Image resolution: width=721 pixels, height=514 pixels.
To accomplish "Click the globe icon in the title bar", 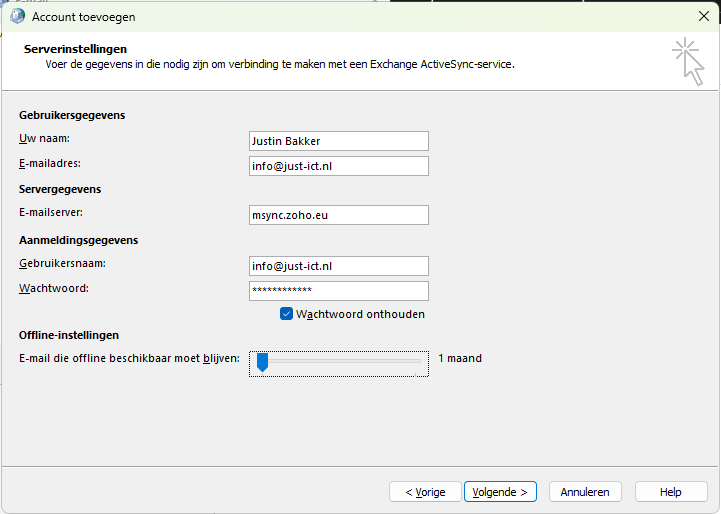I will pyautogui.click(x=17, y=16).
